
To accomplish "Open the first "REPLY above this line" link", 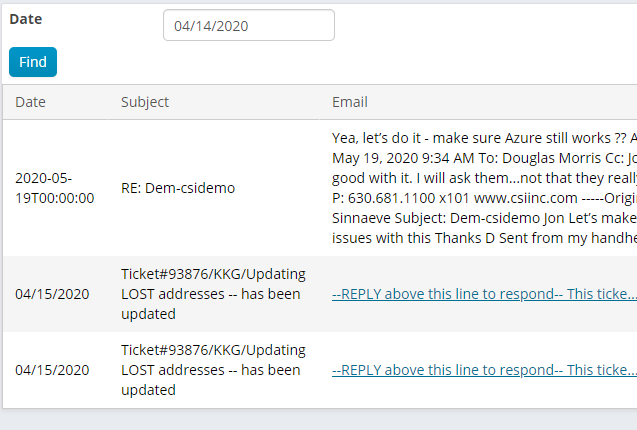I will (x=483, y=294).
